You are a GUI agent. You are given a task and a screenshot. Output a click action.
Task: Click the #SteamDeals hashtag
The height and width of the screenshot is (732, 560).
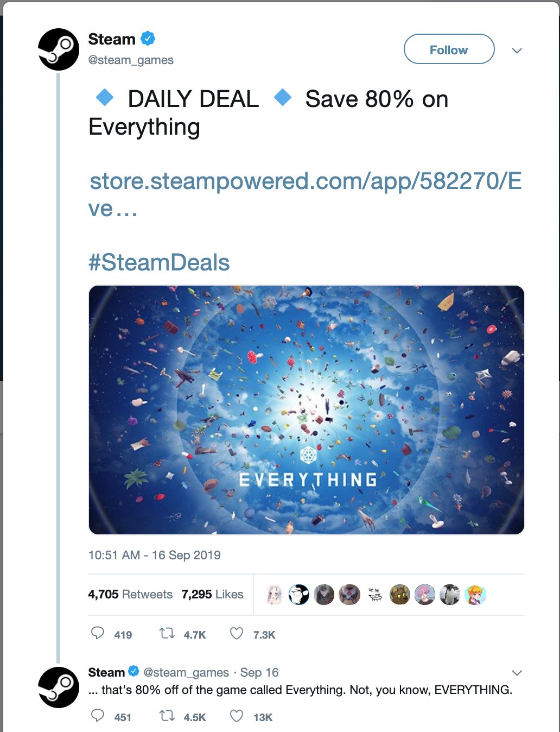tap(159, 263)
